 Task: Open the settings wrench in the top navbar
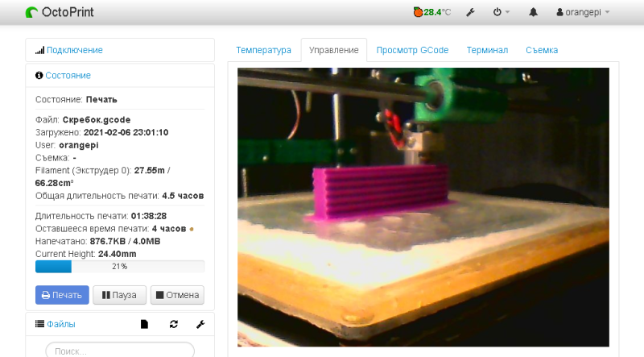(x=470, y=12)
